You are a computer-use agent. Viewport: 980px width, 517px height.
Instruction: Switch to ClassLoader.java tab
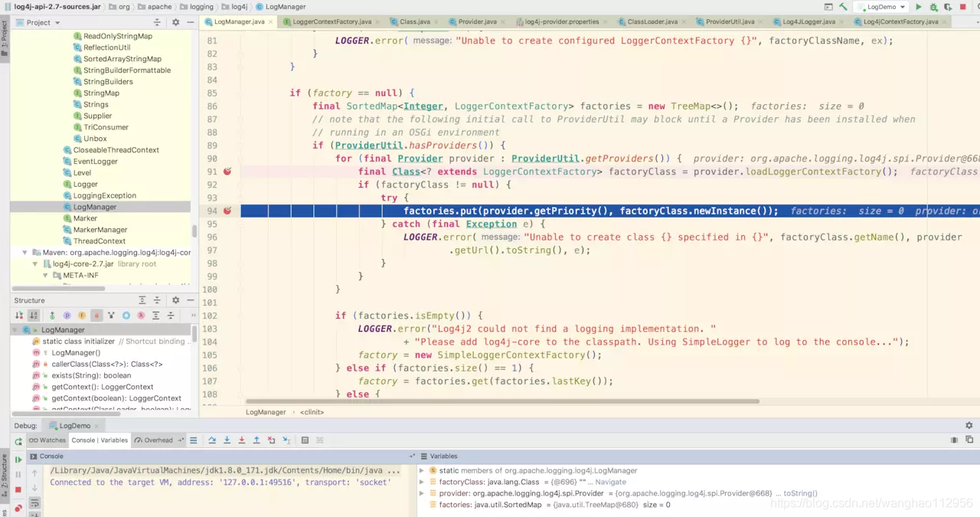tap(652, 21)
